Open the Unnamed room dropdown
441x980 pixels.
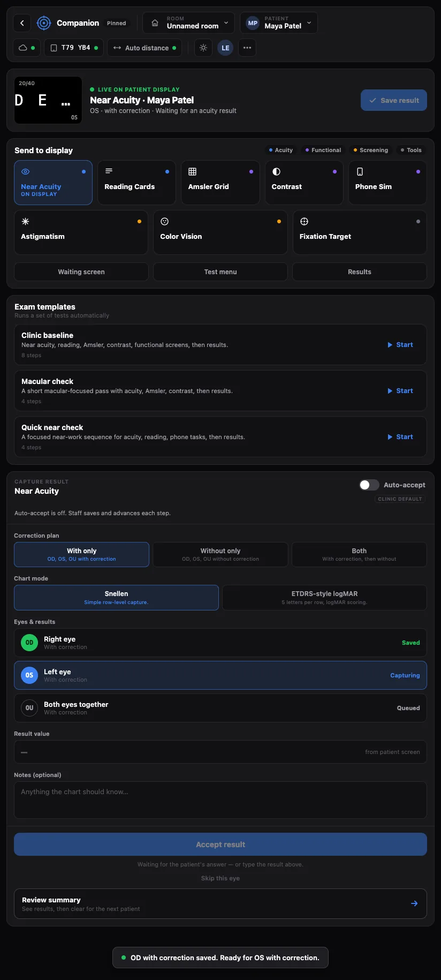point(188,23)
